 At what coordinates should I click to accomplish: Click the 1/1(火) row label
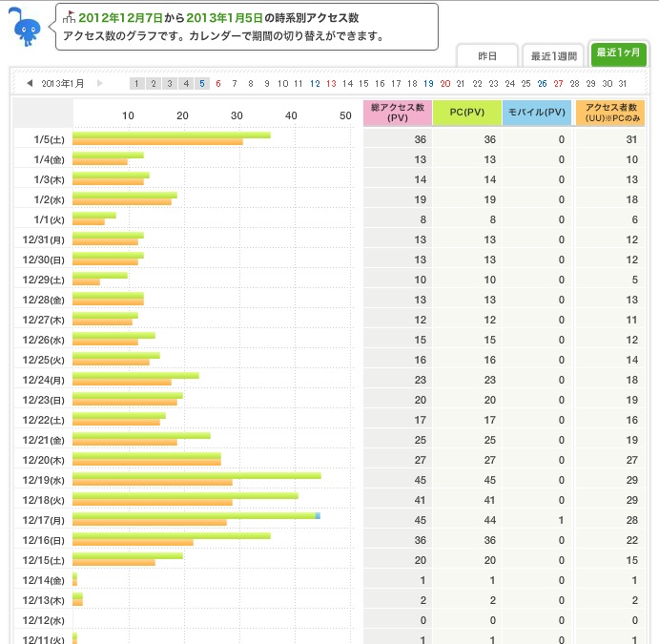[x=50, y=219]
